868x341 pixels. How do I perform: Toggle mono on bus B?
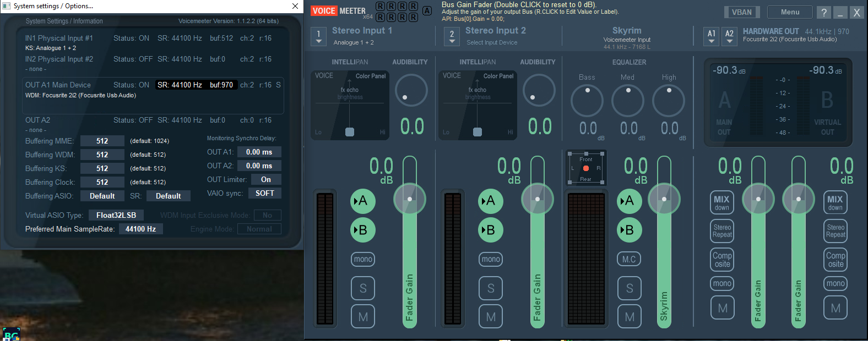(836, 283)
